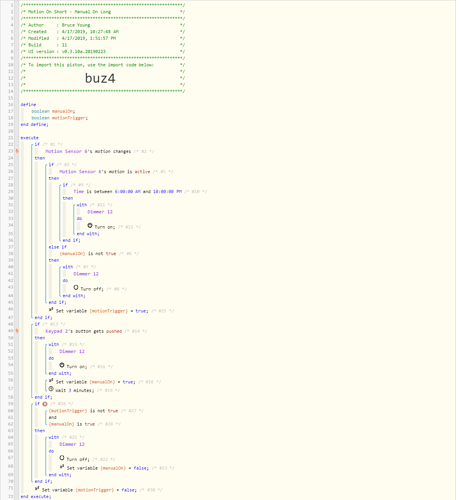Click the Turn on icon at line 54
The width and height of the screenshot is (459, 500).
62,365
